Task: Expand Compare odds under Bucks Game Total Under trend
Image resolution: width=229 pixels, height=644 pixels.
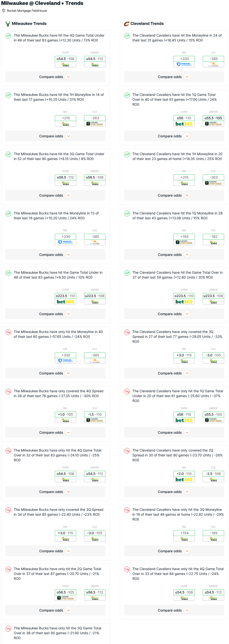Action: coord(56,314)
